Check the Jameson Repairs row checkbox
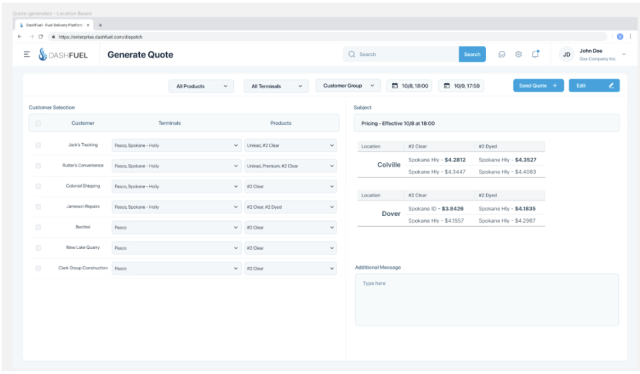Image resolution: width=640 pixels, height=374 pixels. pos(38,207)
